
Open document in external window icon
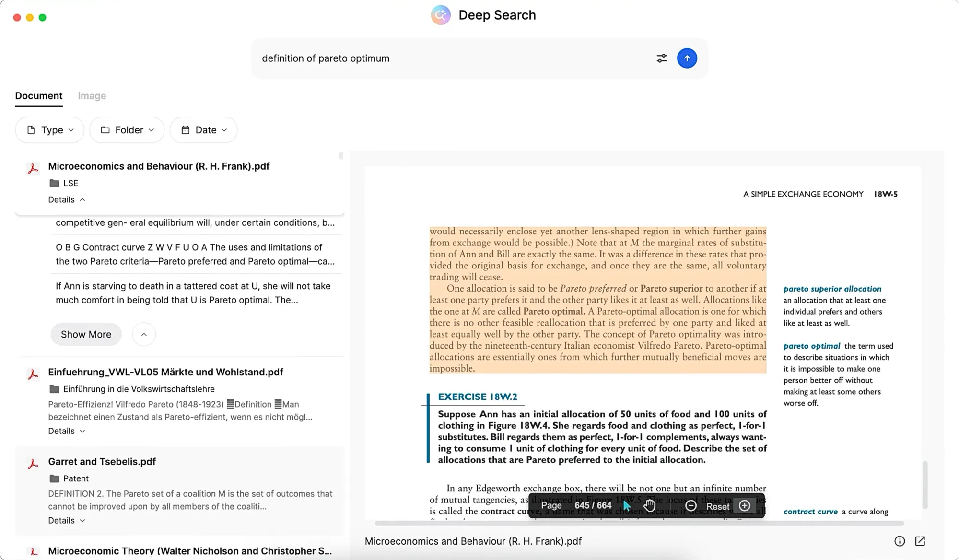[x=920, y=541]
